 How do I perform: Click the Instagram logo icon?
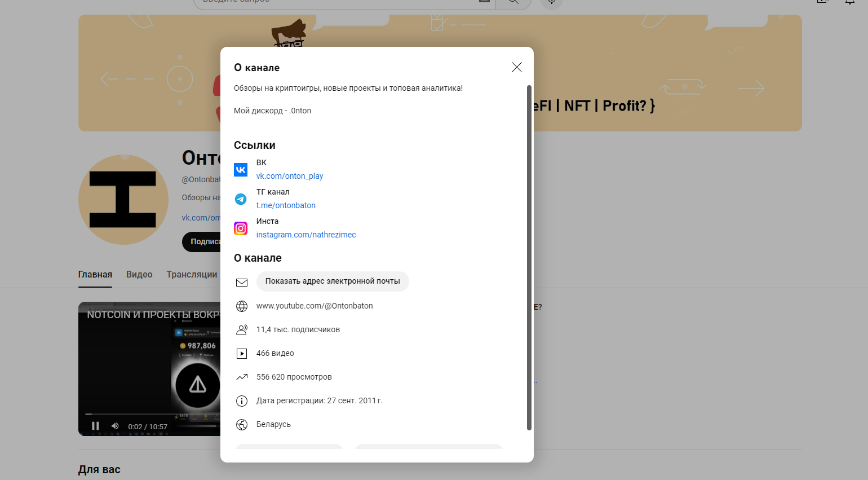click(x=241, y=228)
